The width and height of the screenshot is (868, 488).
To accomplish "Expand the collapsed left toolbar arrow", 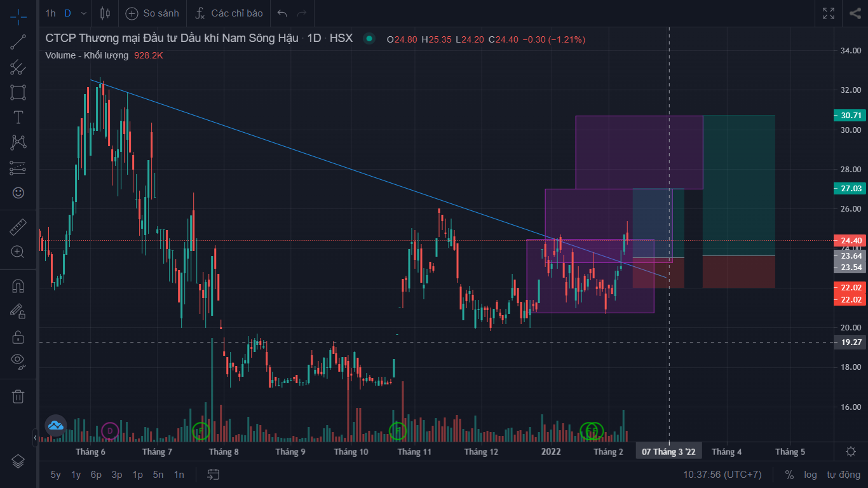I will pos(36,438).
